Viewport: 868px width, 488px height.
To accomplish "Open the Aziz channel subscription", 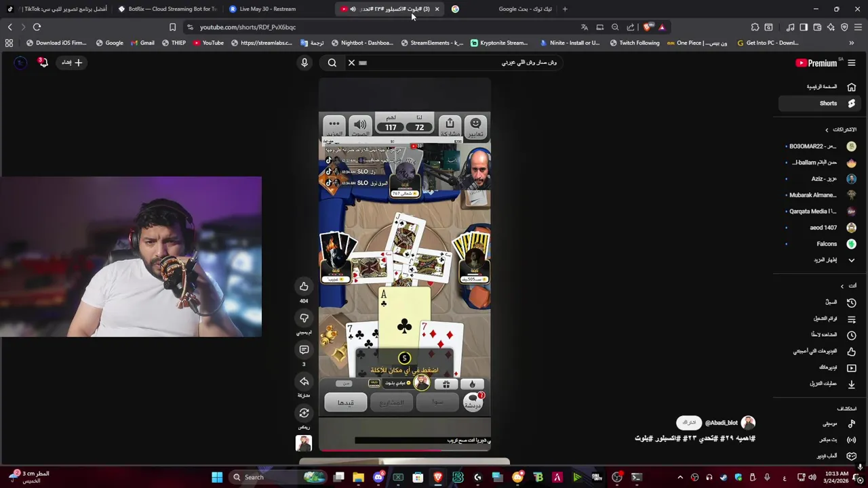I will click(819, 179).
